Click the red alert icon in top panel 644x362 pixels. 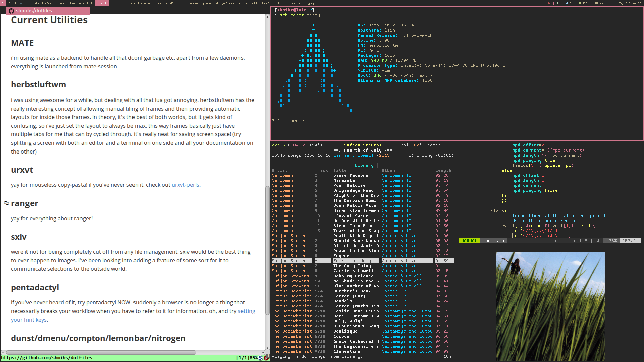549,3
